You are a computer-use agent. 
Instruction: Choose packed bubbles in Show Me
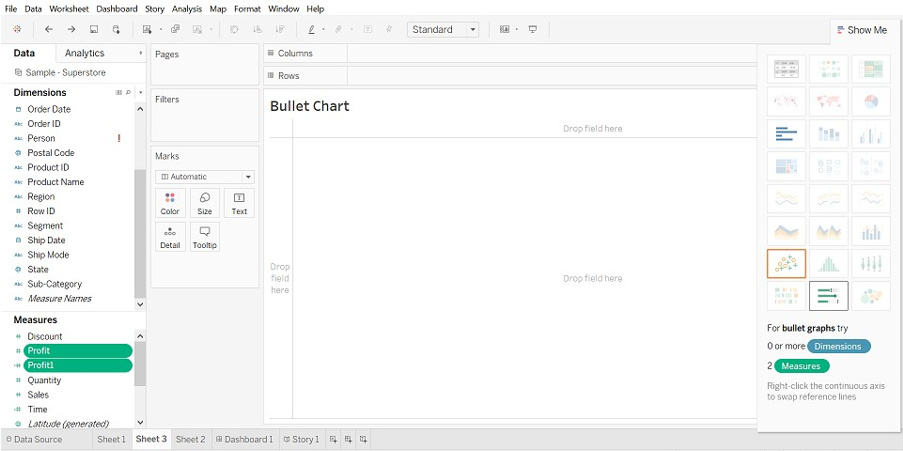coord(871,296)
